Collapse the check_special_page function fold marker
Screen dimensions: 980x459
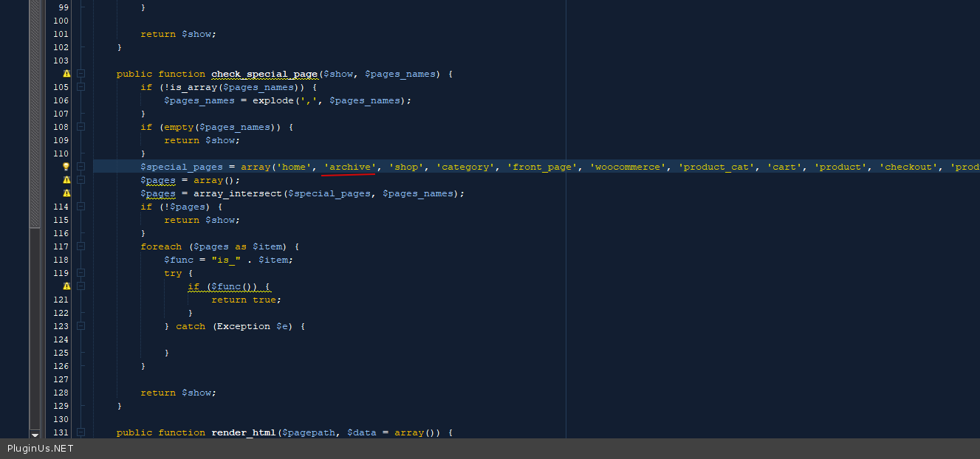(80, 74)
